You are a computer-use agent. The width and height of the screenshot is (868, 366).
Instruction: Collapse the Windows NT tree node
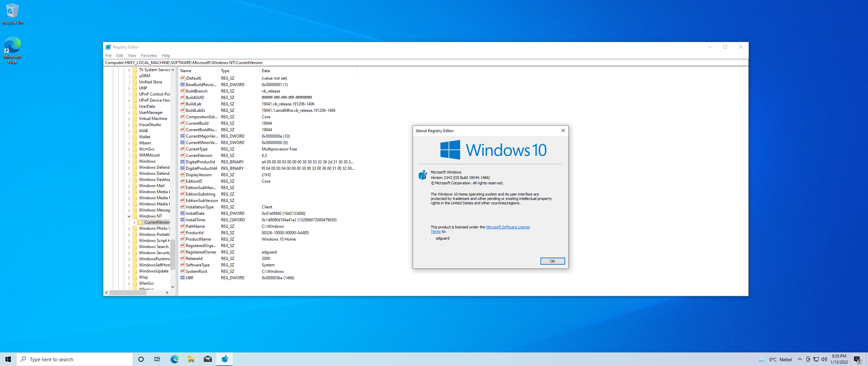[x=129, y=216]
